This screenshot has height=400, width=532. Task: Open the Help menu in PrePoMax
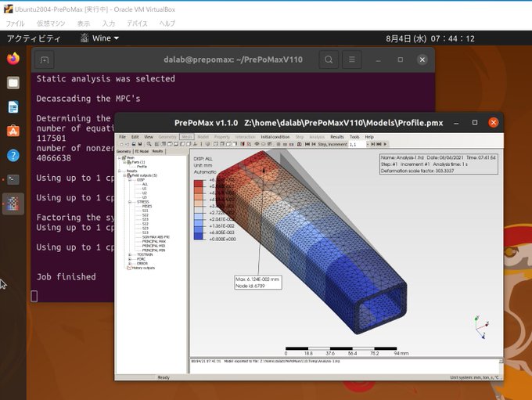coord(369,137)
